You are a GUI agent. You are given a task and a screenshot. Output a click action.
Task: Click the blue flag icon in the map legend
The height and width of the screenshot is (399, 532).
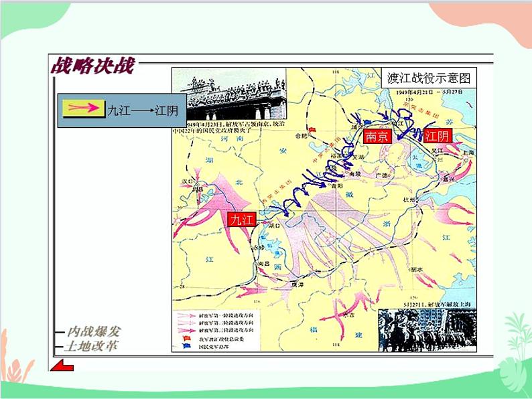[187, 347]
